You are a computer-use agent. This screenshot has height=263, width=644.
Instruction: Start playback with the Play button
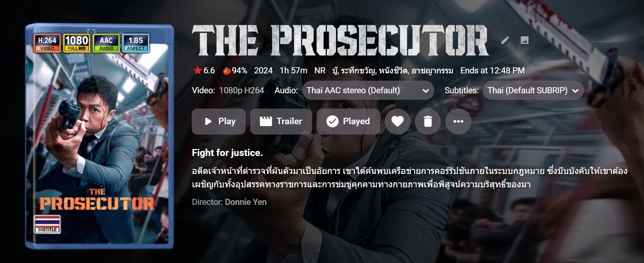pos(219,122)
